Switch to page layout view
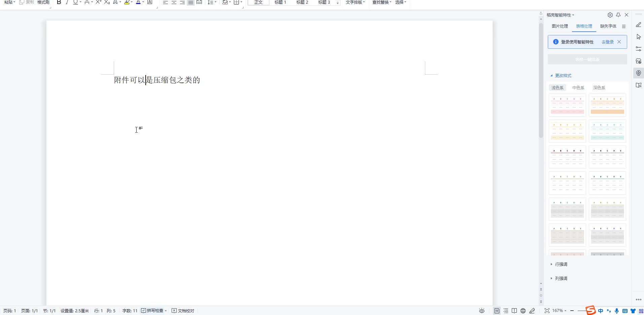The height and width of the screenshot is (315, 644). (x=497, y=311)
